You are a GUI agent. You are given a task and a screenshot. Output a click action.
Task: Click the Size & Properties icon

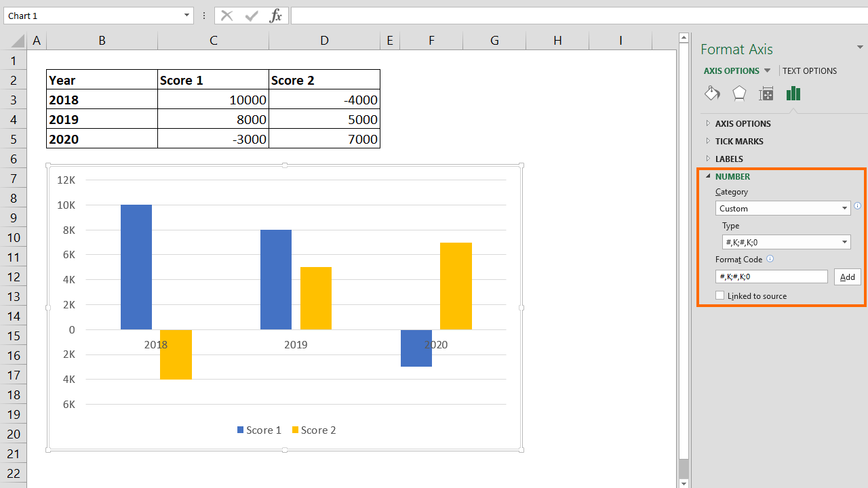[x=766, y=94]
